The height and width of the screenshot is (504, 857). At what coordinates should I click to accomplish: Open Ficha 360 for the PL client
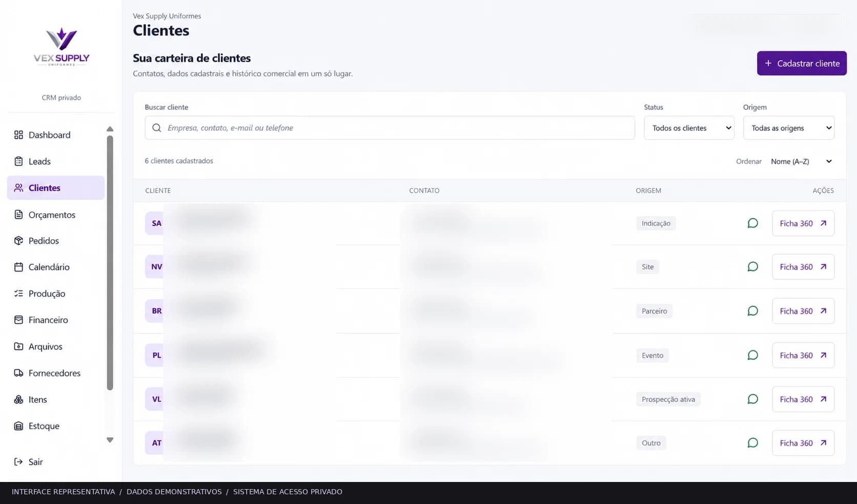[803, 355]
